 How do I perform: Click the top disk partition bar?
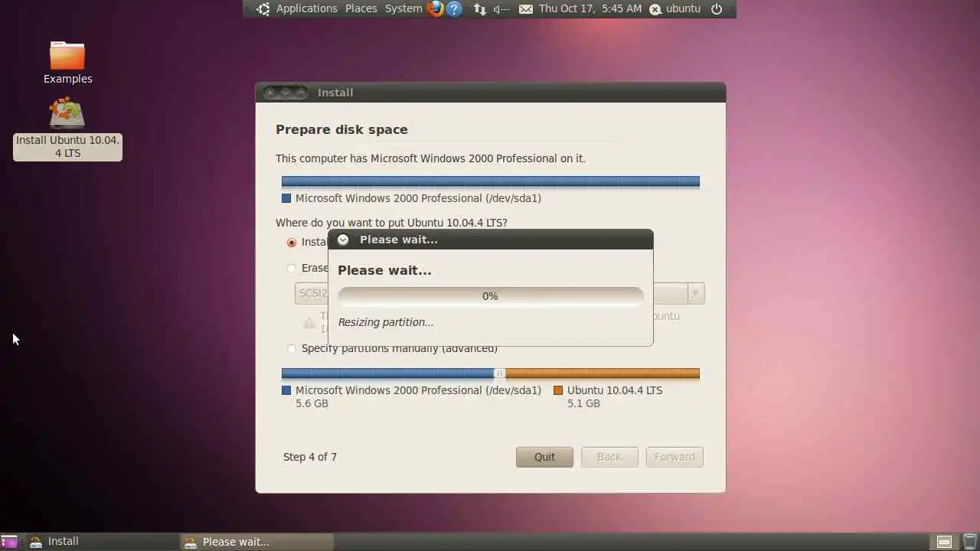click(x=491, y=181)
